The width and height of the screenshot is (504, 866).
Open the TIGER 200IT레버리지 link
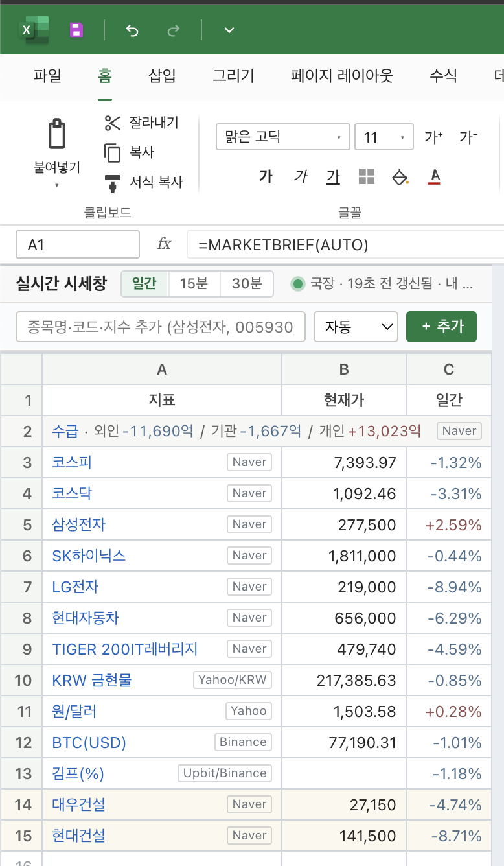125,649
